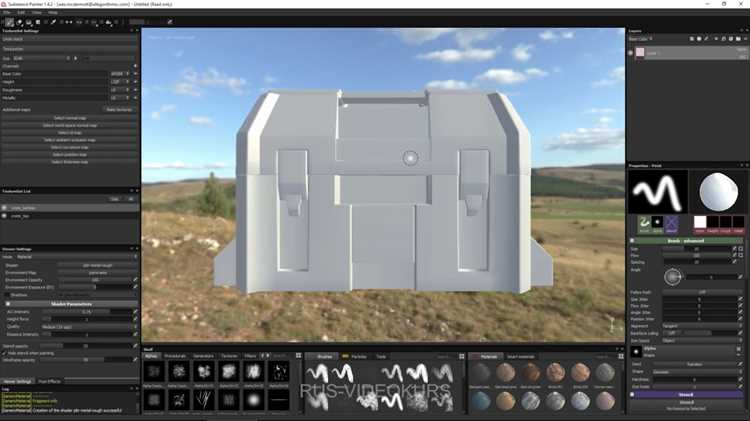Open the brush Alignment dropdown
The image size is (750, 421).
click(702, 326)
